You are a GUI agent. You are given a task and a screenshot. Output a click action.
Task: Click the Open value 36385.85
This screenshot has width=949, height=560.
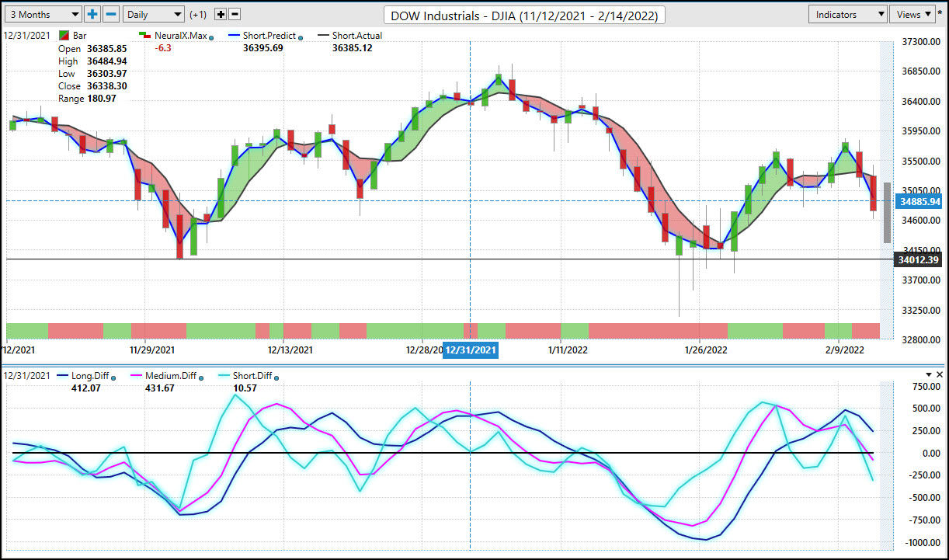107,48
